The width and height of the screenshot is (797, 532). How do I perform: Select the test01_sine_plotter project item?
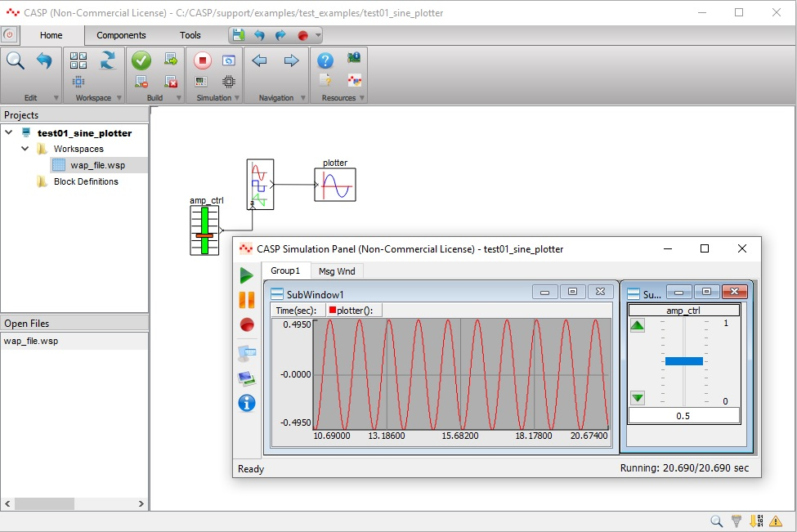[x=84, y=133]
